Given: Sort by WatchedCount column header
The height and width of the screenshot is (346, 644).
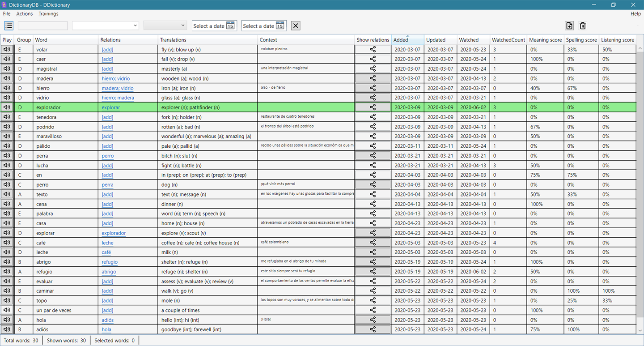Looking at the screenshot, I should (x=508, y=40).
